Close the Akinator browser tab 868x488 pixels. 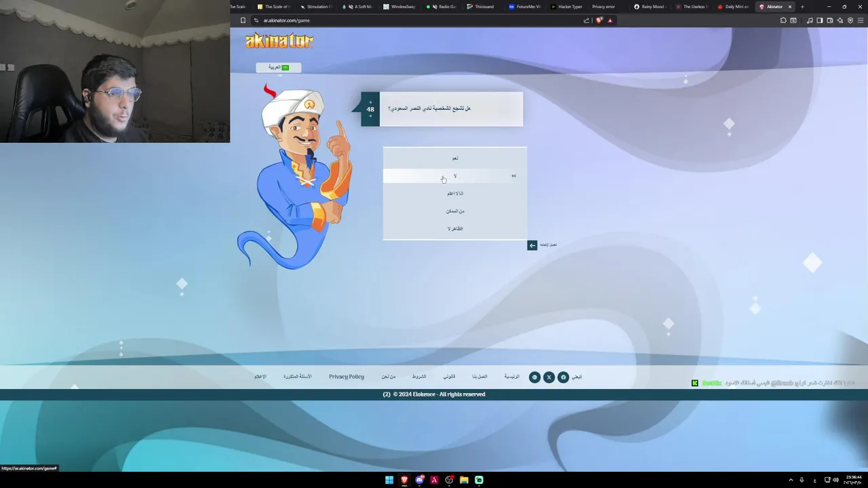[x=789, y=7]
